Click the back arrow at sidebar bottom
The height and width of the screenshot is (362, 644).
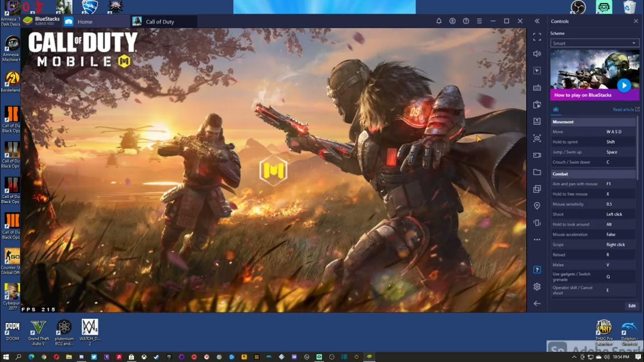[537, 303]
